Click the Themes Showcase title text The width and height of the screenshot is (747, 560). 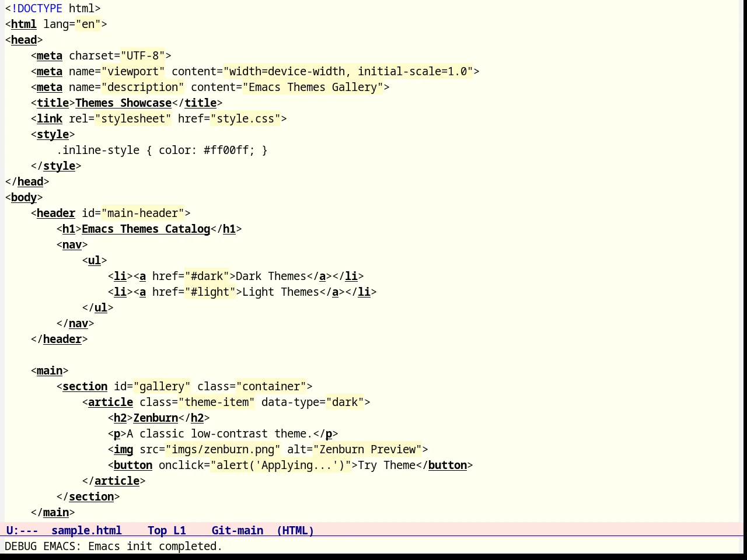point(123,103)
